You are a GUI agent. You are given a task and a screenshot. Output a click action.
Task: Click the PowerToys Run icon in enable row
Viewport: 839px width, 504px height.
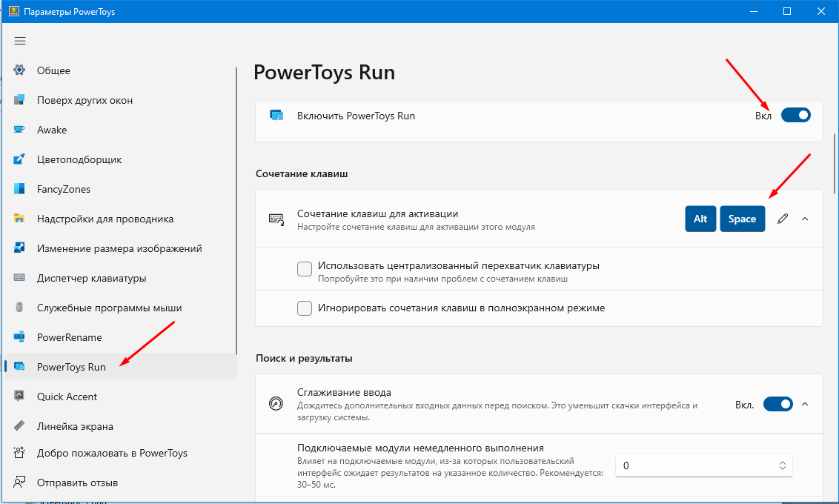pyautogui.click(x=276, y=116)
